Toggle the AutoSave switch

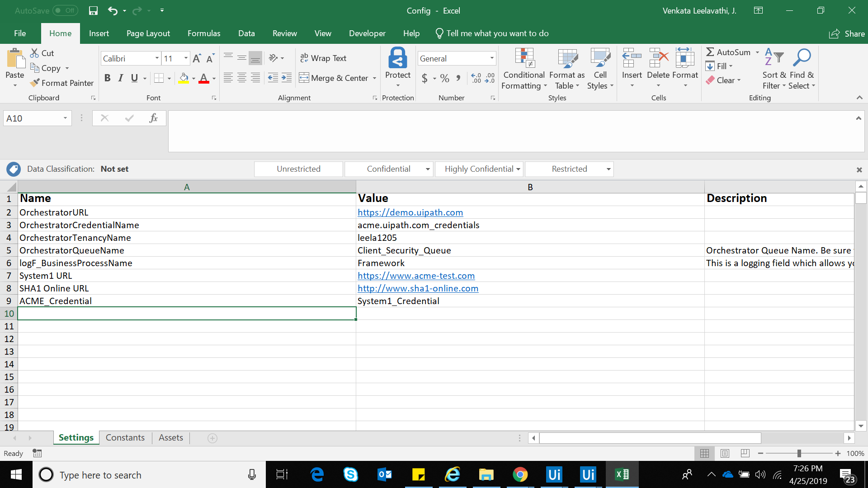(x=65, y=10)
